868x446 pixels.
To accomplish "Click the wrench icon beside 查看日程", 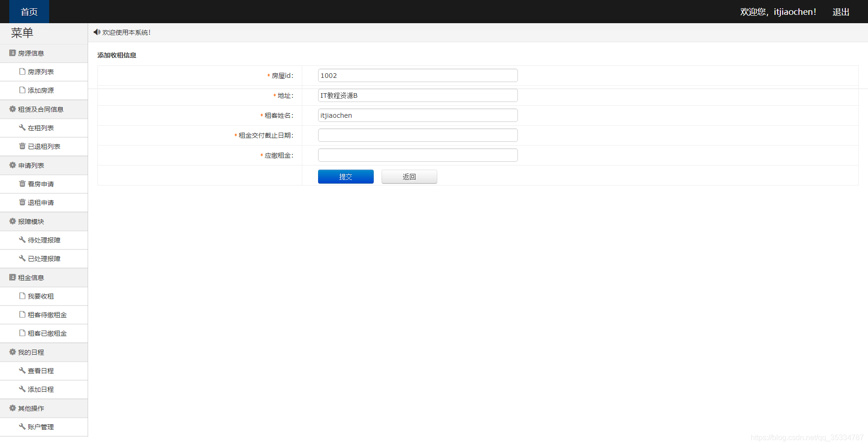I will click(22, 370).
